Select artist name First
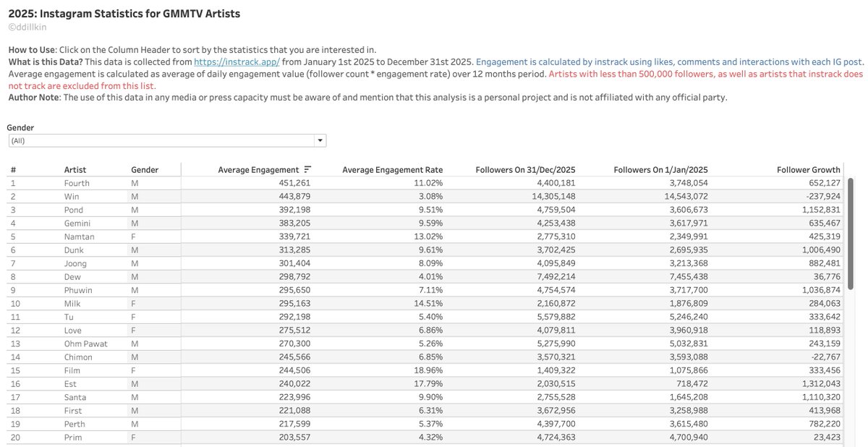The height and width of the screenshot is (447, 868). point(73,411)
